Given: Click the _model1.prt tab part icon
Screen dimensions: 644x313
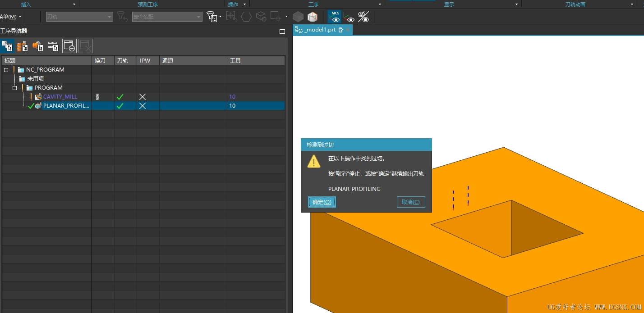Looking at the screenshot, I should click(x=298, y=30).
